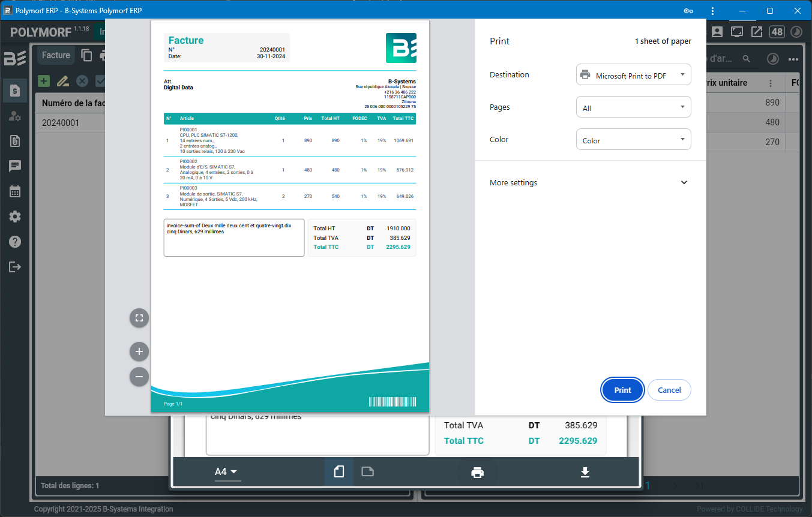Select portrait page orientation
The image size is (812, 517).
pyautogui.click(x=338, y=472)
